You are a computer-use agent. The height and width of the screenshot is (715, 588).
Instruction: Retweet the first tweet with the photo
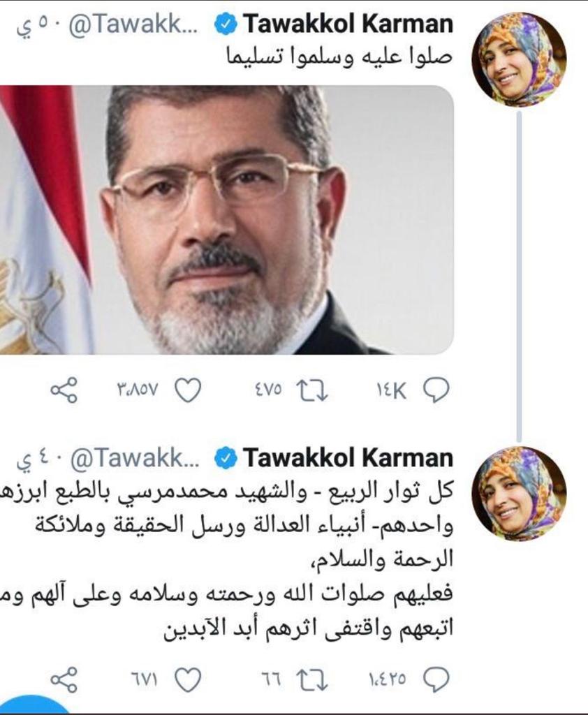[312, 391]
